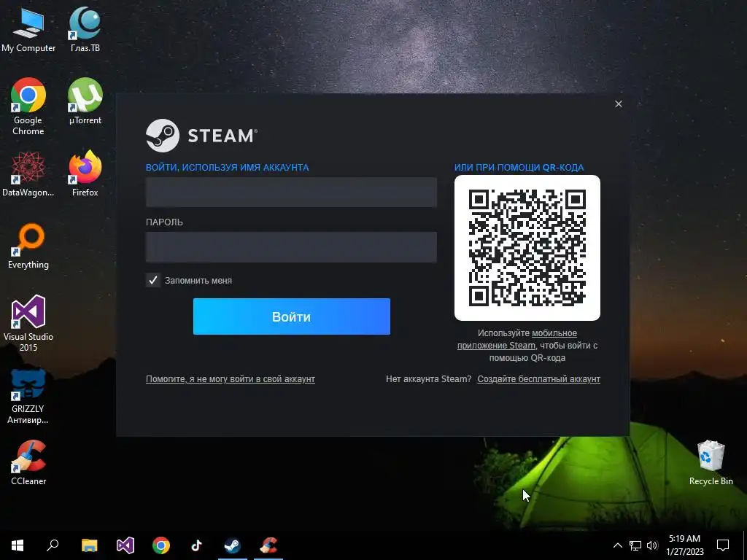Select the Google Chrome desktop shortcut
Screen dimensions: 747x560
tap(28, 106)
